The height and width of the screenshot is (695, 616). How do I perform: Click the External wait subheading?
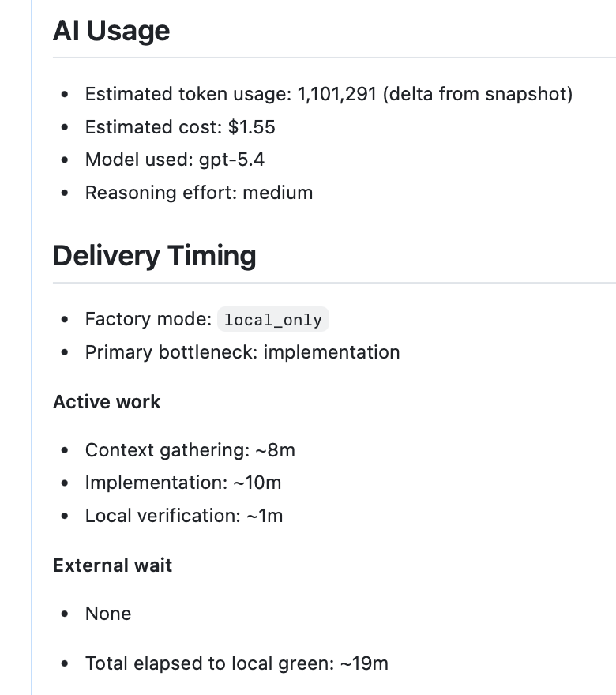112,565
